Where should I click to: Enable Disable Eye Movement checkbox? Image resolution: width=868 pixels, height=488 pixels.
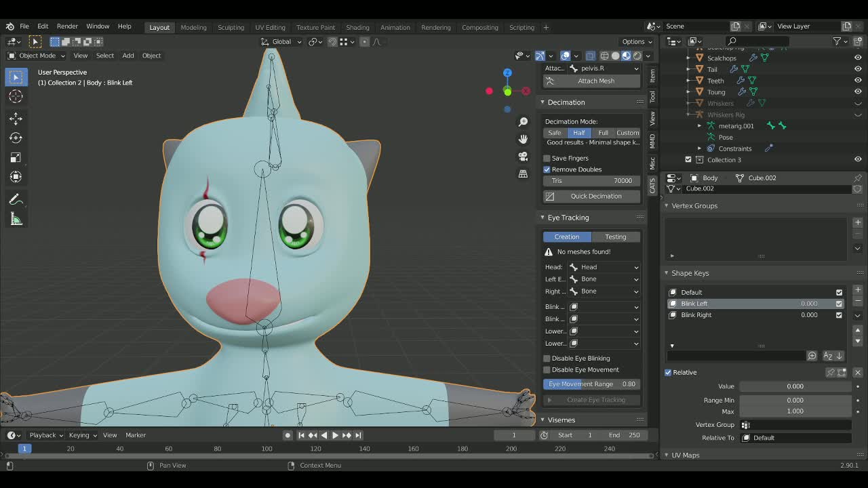547,370
